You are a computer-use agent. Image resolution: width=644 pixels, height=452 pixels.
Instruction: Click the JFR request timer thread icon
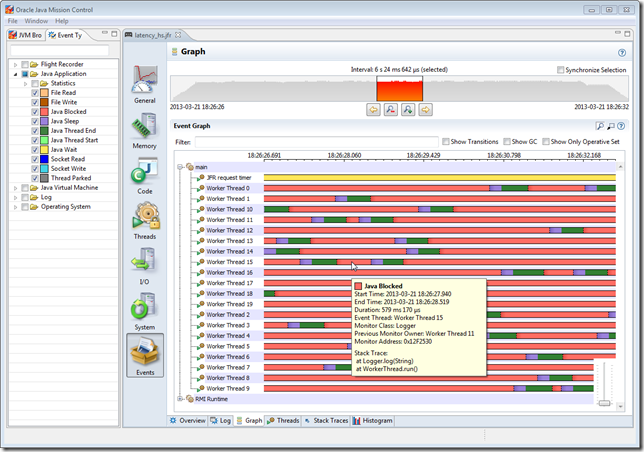[201, 177]
